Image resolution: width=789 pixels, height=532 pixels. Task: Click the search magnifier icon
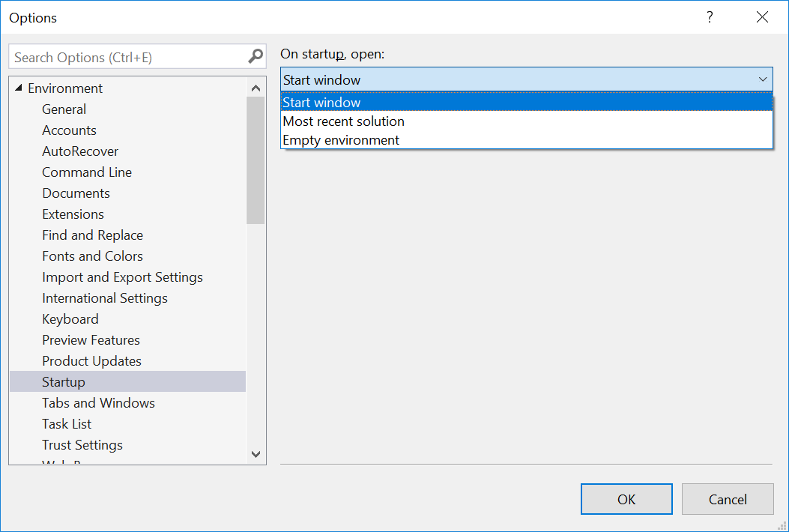point(256,56)
